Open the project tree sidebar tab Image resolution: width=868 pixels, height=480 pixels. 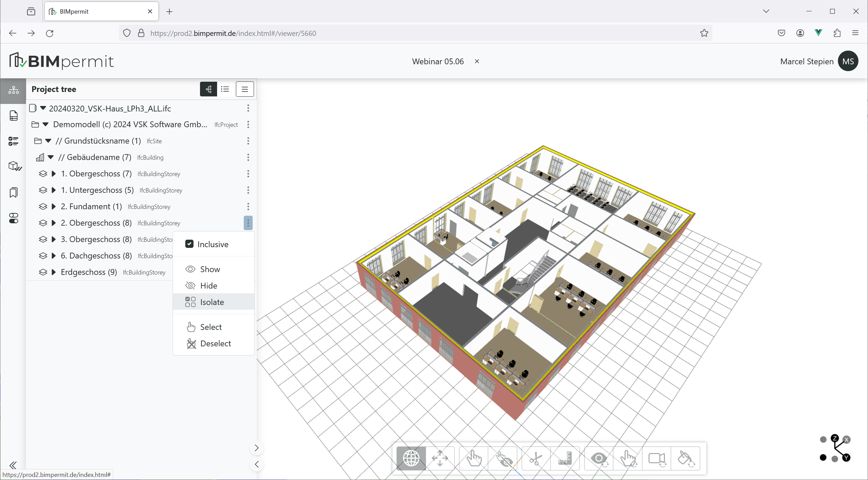tap(13, 90)
